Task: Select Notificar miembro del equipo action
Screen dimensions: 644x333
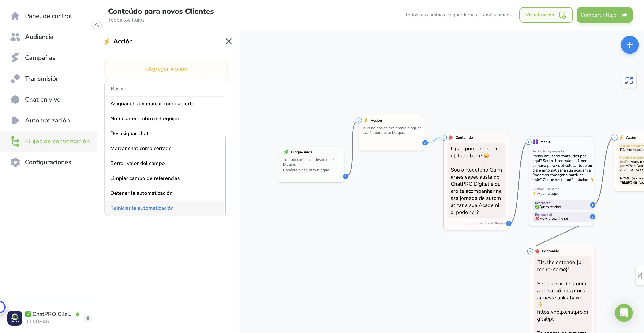Action: 164,119
